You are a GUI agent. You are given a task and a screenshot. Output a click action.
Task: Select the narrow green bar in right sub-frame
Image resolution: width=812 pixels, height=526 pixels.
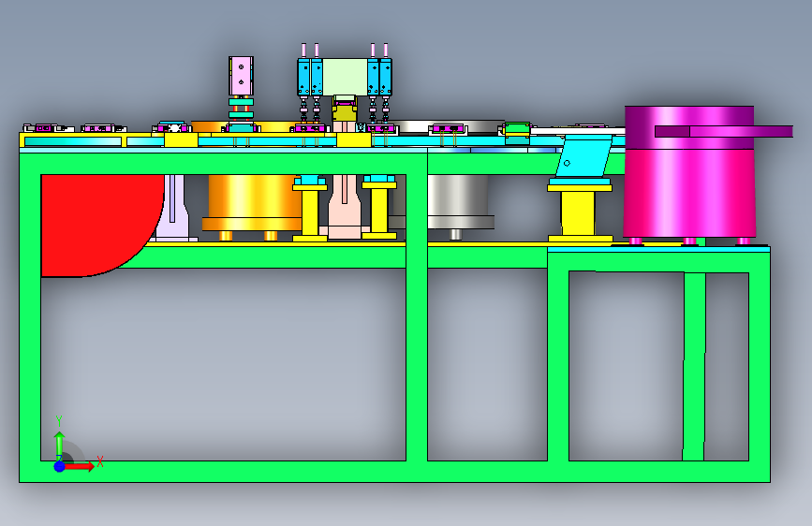pyautogui.click(x=694, y=366)
